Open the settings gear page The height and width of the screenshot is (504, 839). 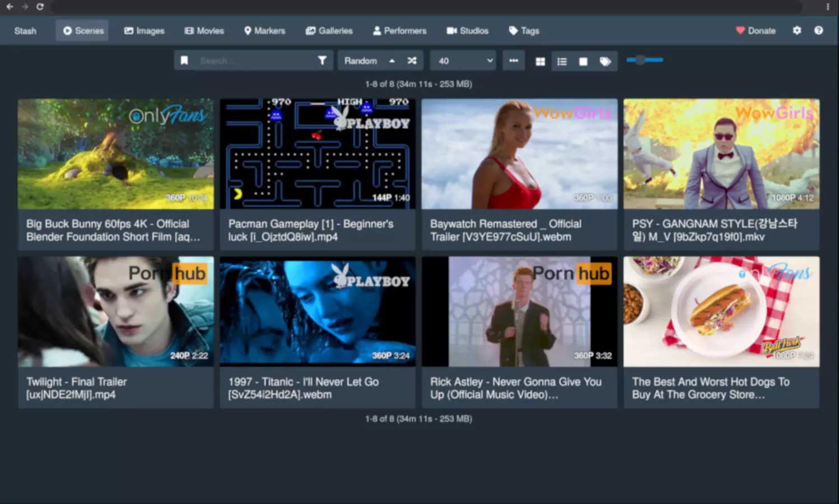[797, 31]
